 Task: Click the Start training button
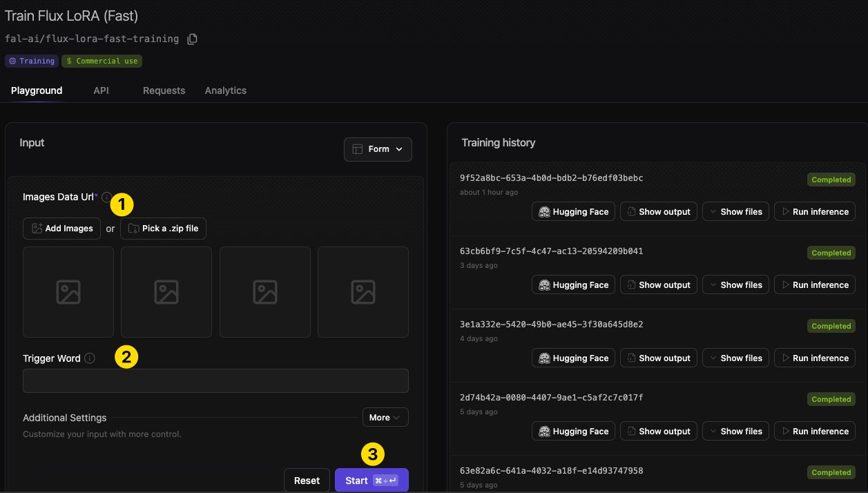pyautogui.click(x=372, y=481)
